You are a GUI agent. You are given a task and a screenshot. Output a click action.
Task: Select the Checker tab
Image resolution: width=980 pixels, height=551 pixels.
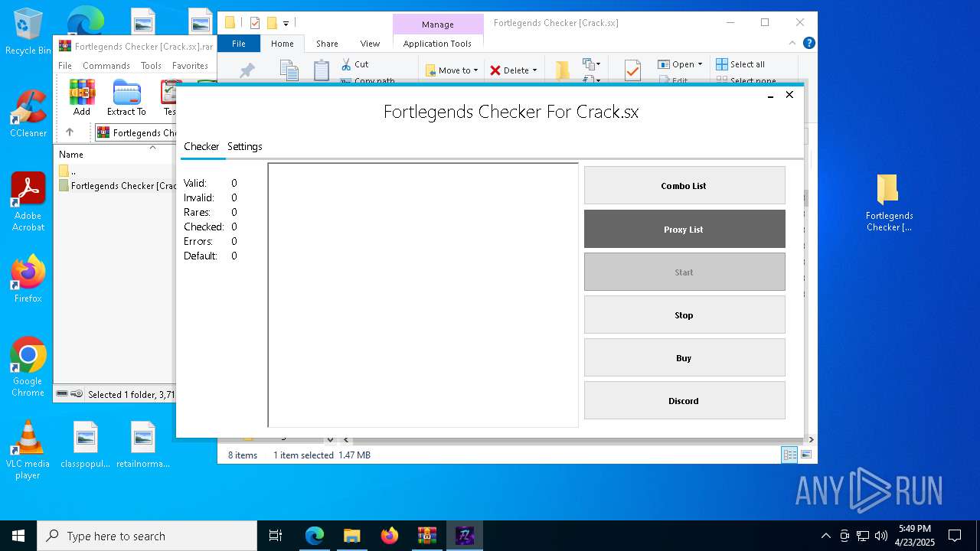[201, 146]
